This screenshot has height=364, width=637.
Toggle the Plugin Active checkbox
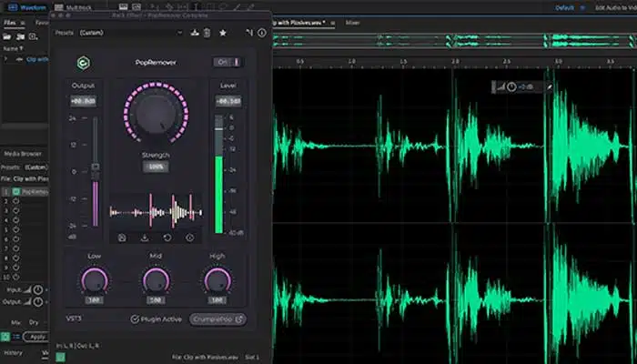coord(135,319)
